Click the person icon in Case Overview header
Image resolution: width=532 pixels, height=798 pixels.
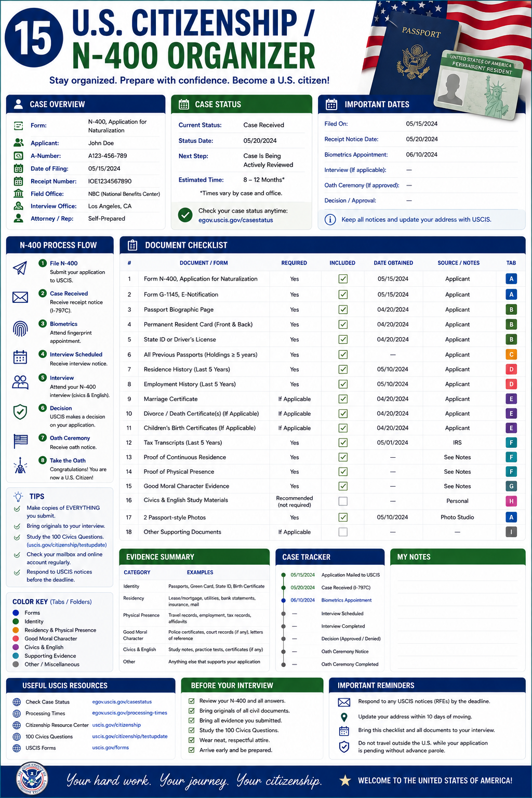click(18, 104)
